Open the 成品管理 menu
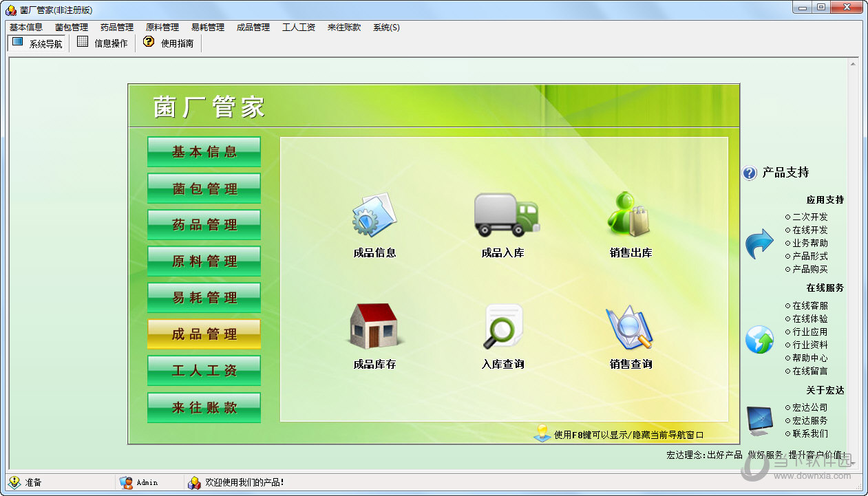 [x=253, y=28]
